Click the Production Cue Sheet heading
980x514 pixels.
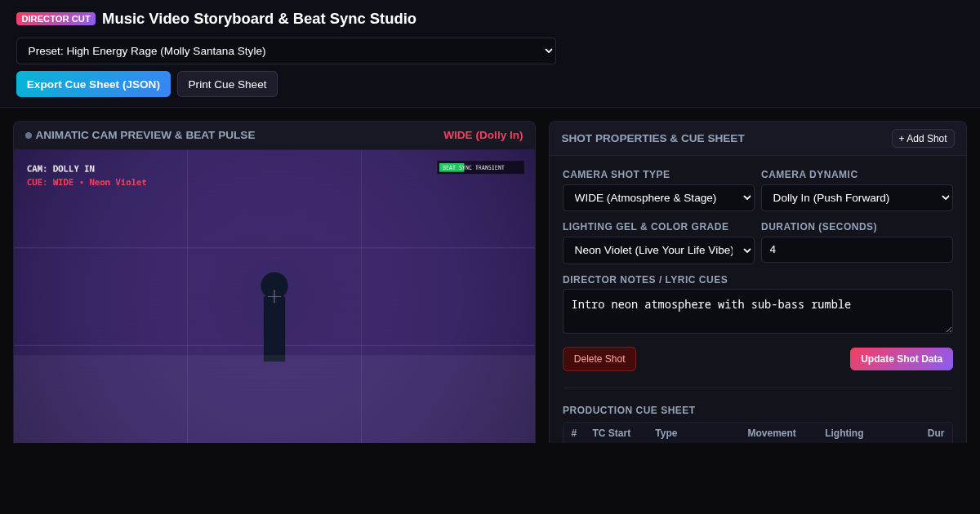(629, 410)
